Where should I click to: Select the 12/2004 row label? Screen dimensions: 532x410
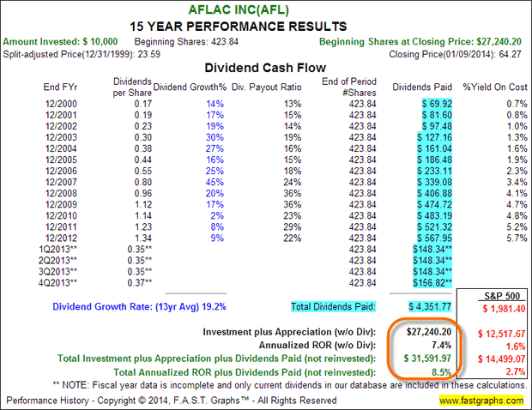(x=61, y=148)
